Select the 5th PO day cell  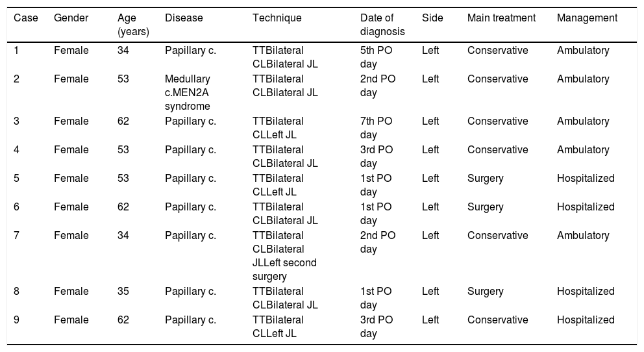tap(376, 57)
